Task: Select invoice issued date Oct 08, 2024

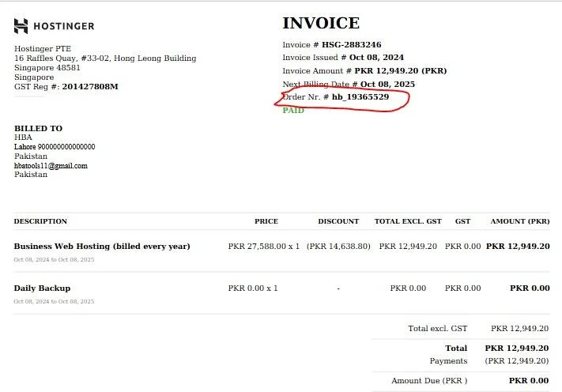Action: [x=376, y=58]
